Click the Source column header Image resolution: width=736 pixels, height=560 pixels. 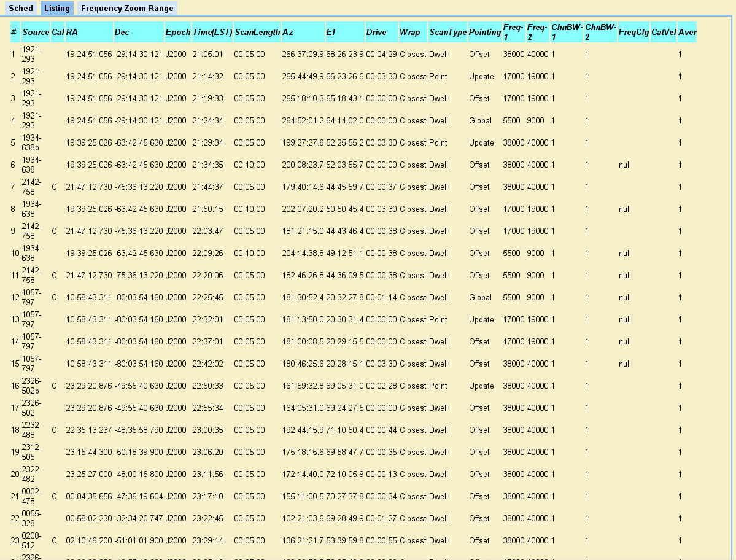(36, 32)
